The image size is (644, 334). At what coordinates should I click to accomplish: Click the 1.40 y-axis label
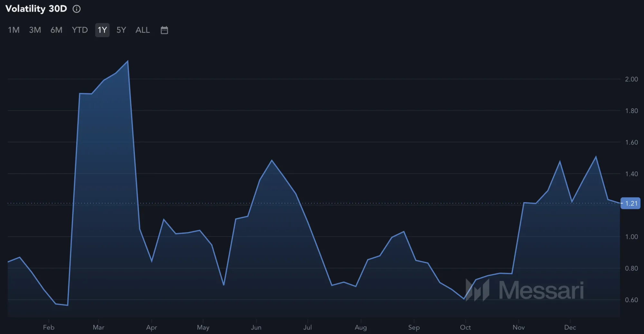[631, 174]
